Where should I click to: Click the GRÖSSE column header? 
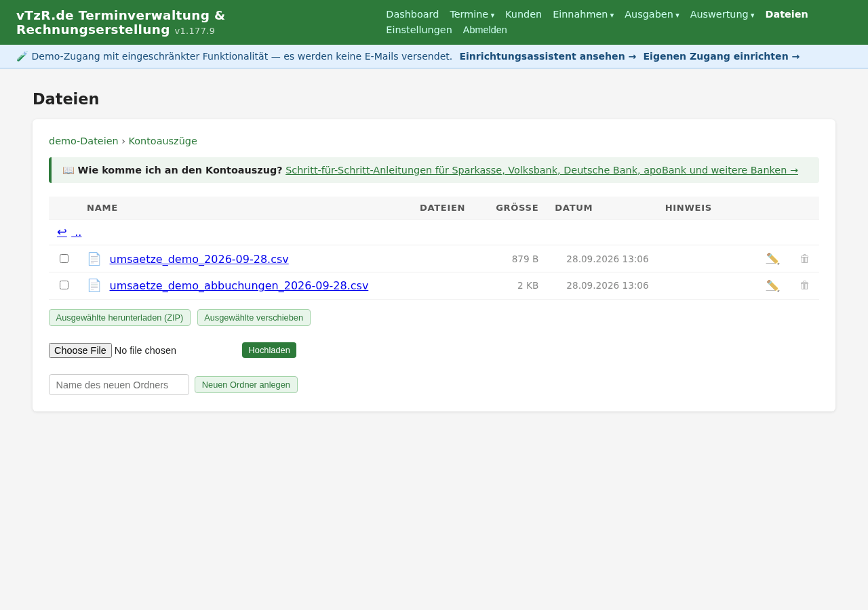[517, 207]
